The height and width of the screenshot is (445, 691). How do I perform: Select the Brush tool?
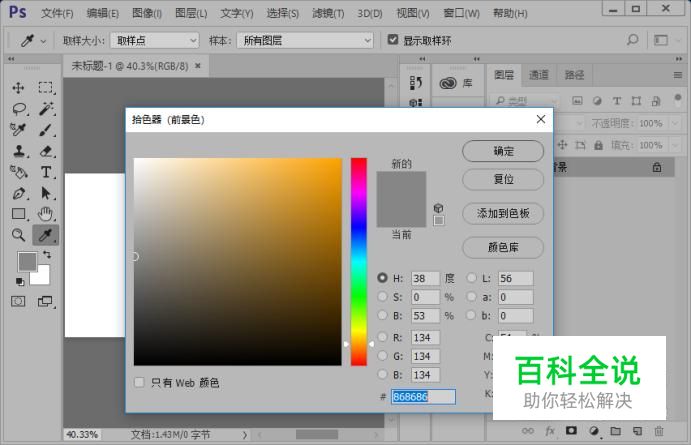45,130
